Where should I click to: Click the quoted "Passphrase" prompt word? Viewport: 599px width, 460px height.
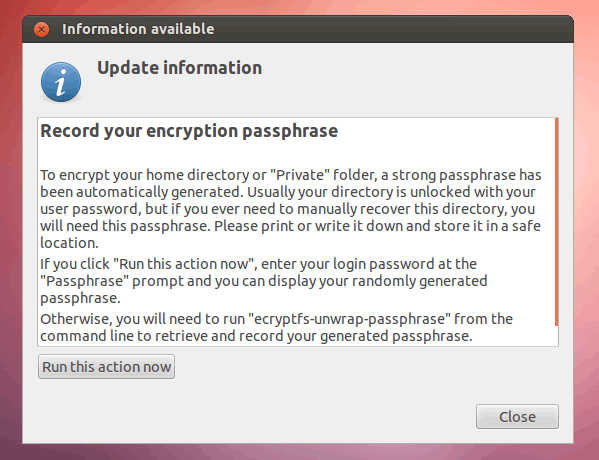click(84, 281)
